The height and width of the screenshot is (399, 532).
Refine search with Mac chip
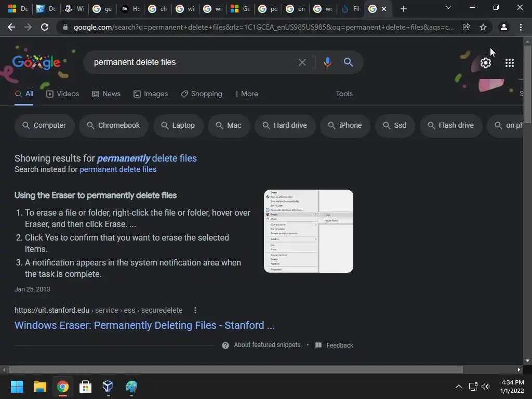229,126
